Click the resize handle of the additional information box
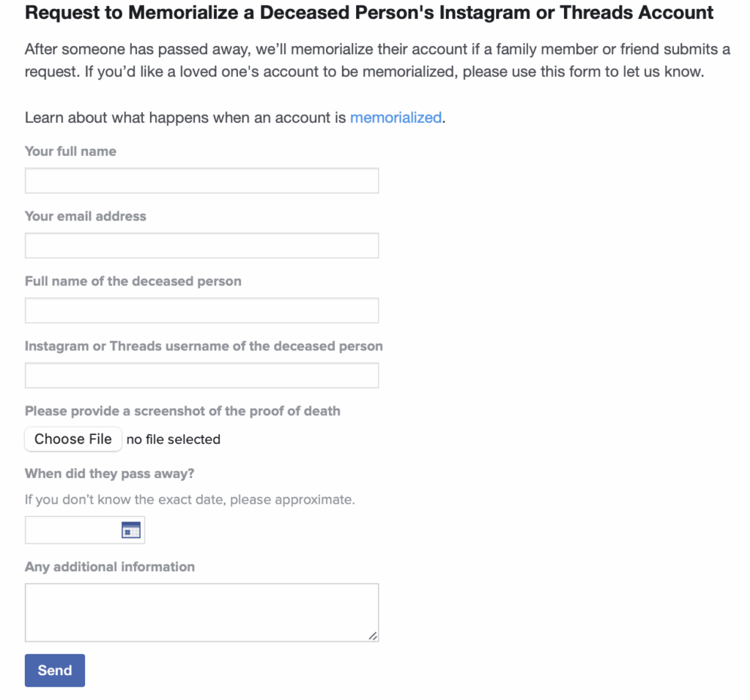This screenshot has width=750, height=700. coord(373,636)
